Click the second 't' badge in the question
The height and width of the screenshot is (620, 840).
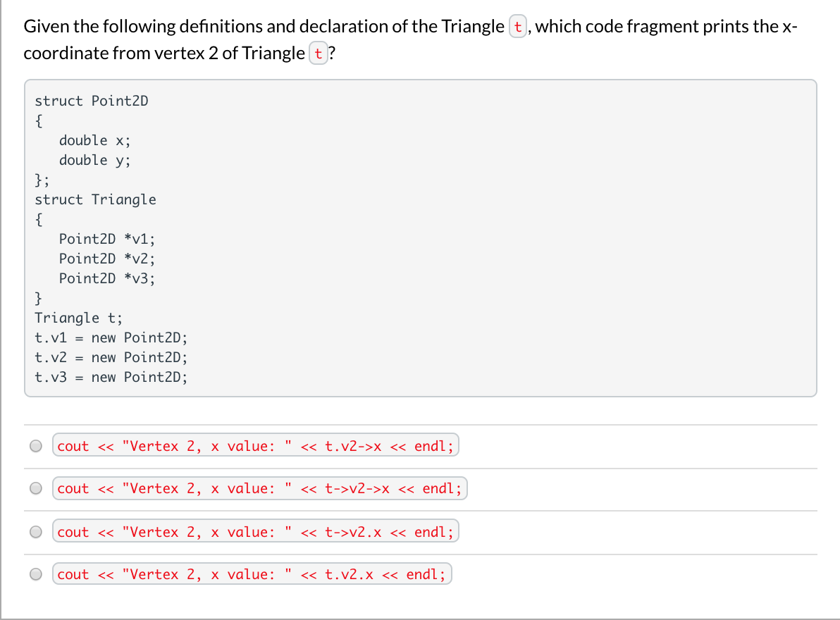pyautogui.click(x=317, y=53)
